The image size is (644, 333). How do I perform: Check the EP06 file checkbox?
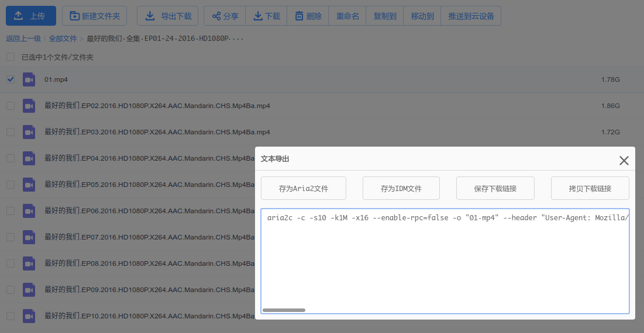11,211
